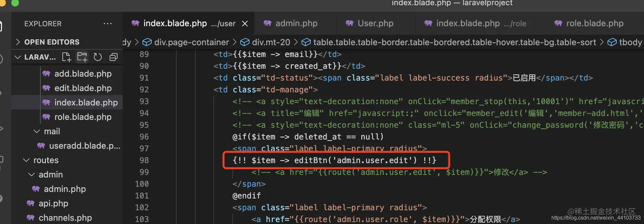This screenshot has height=224, width=644.
Task: Open channels.php in the file tree
Action: (65, 218)
